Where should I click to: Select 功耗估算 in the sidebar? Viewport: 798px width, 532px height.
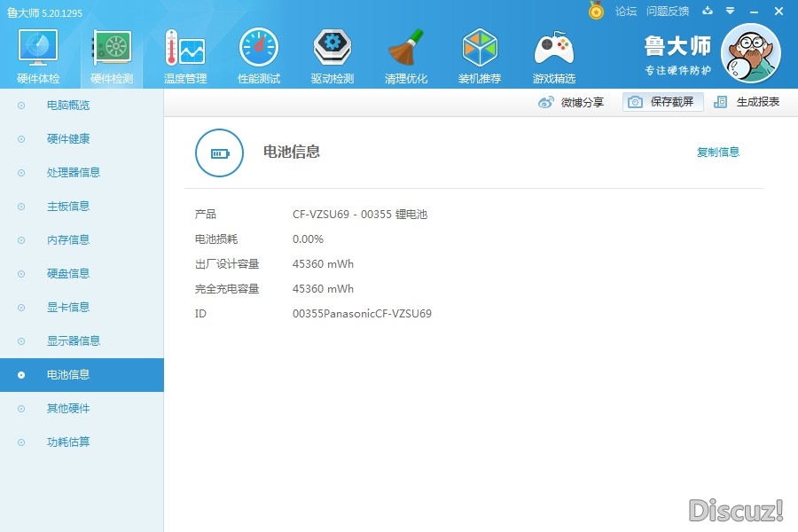68,442
